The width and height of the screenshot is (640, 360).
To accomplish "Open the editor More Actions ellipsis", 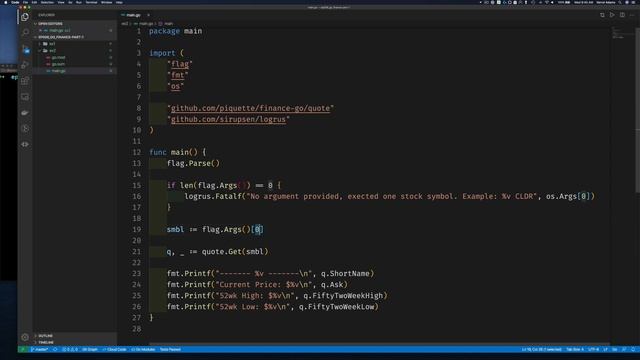I will coord(632,15).
